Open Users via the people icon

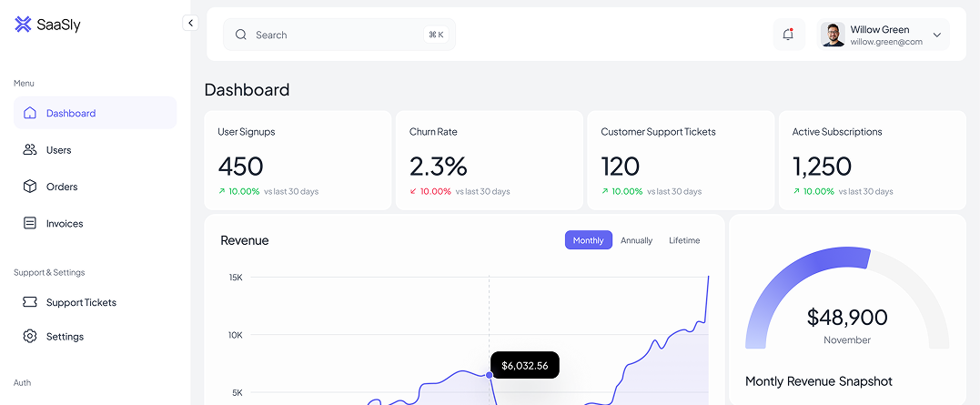coord(30,150)
